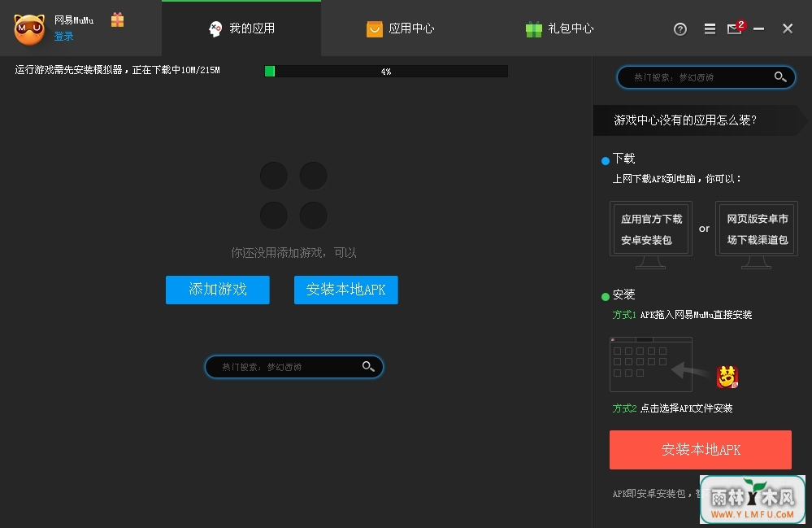The width and height of the screenshot is (812, 528).
Task: Click the 网易MuMu account name
Action: 74,20
